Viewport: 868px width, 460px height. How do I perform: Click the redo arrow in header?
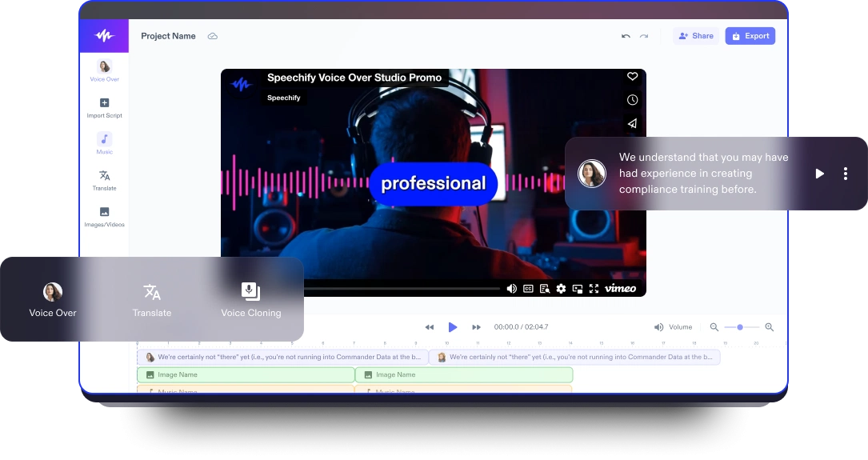(x=644, y=36)
